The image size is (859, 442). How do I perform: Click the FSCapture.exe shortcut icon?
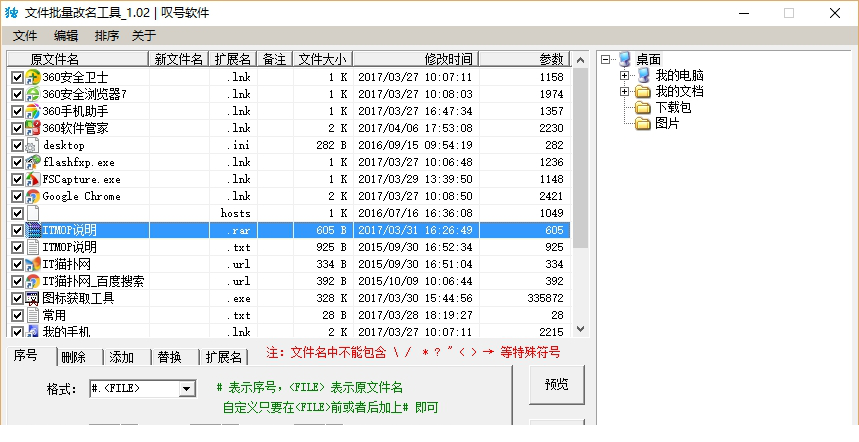(x=33, y=179)
